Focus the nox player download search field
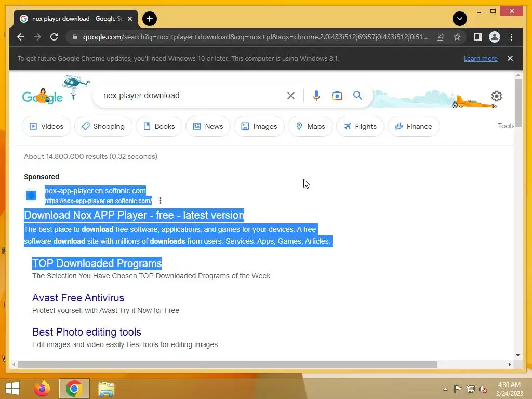This screenshot has height=399, width=532. (x=190, y=96)
